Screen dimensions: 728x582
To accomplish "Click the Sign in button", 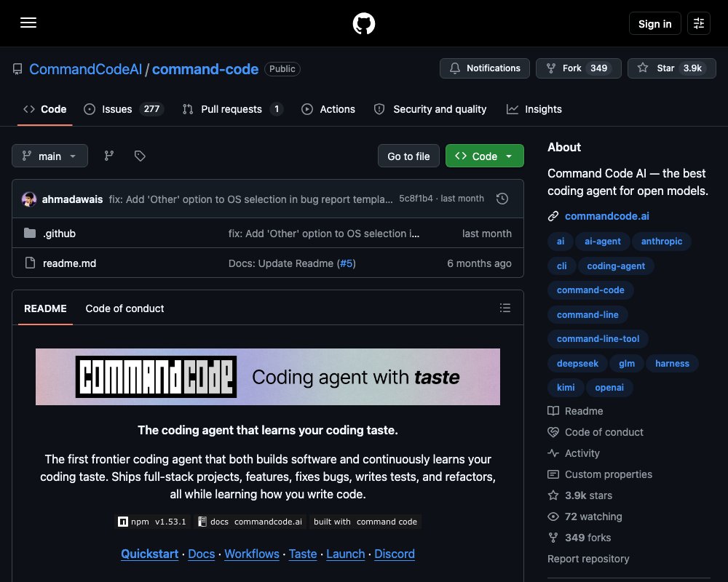I will 654,23.
